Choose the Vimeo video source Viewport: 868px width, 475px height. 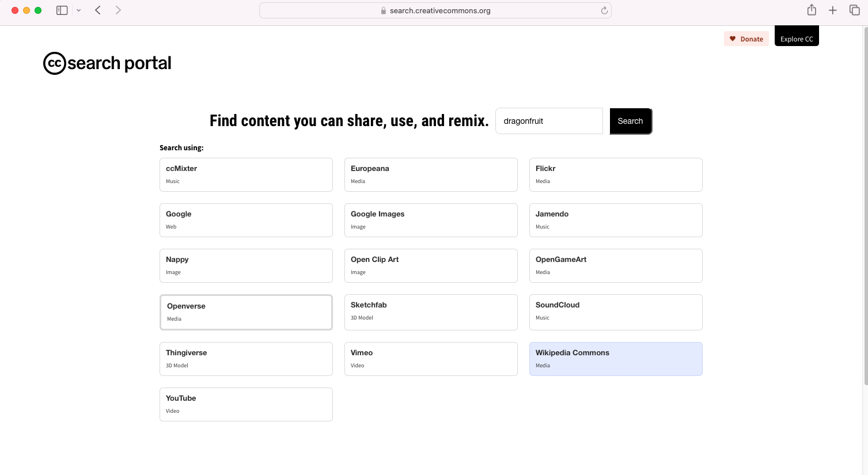click(x=431, y=359)
